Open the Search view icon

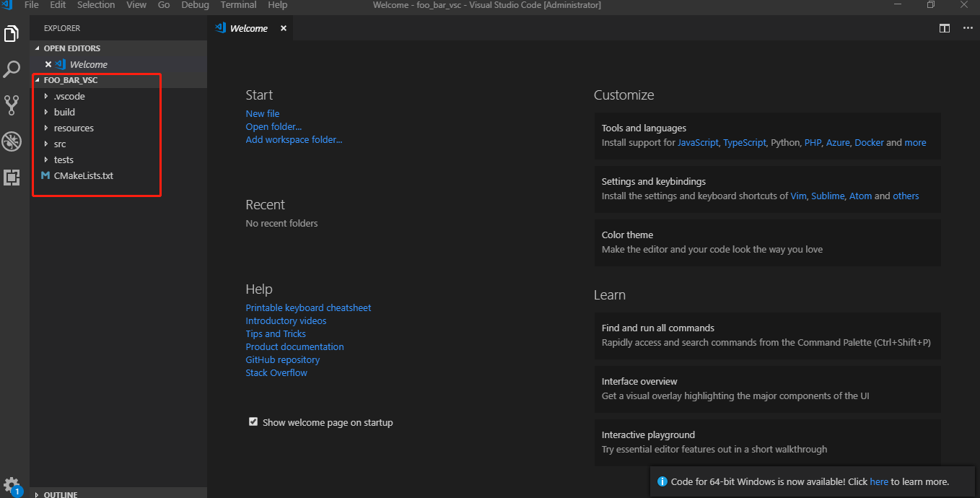[12, 69]
